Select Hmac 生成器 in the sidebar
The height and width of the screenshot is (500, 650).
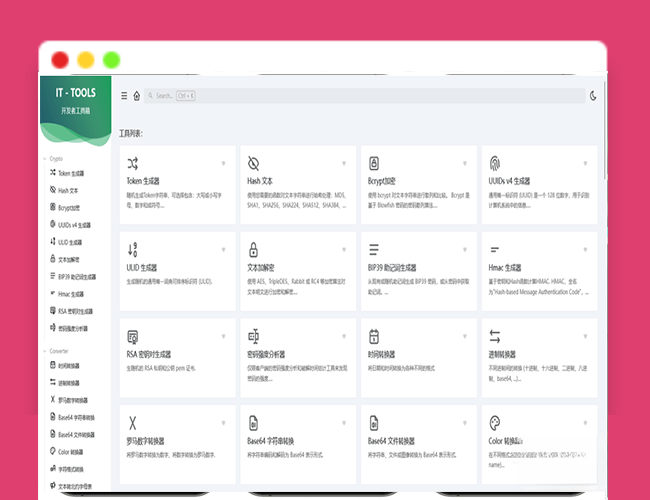click(73, 294)
